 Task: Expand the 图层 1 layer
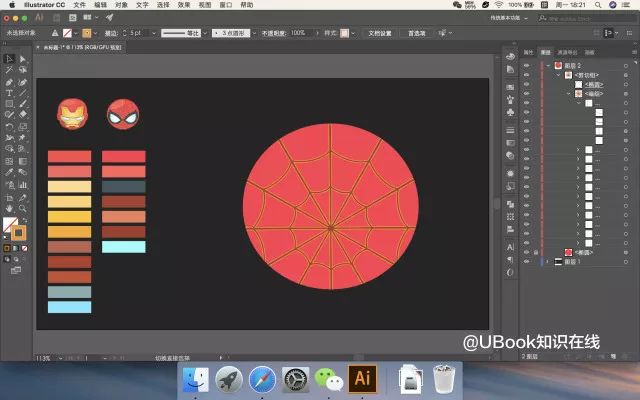click(547, 262)
